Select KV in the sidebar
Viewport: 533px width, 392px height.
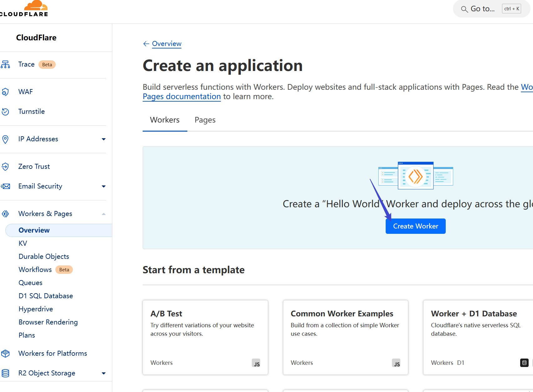(x=23, y=244)
